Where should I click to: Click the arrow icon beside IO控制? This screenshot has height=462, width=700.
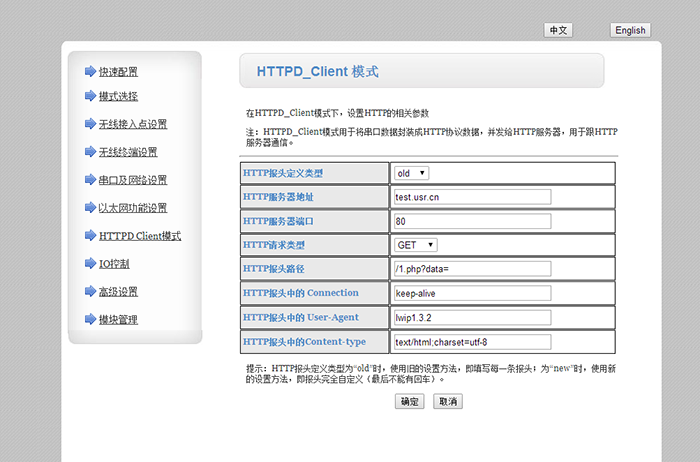tap(90, 264)
